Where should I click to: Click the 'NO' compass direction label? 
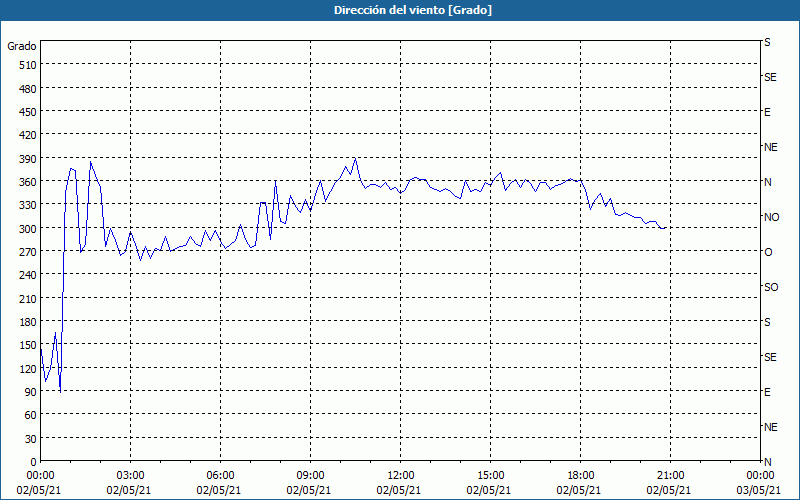[x=771, y=217]
